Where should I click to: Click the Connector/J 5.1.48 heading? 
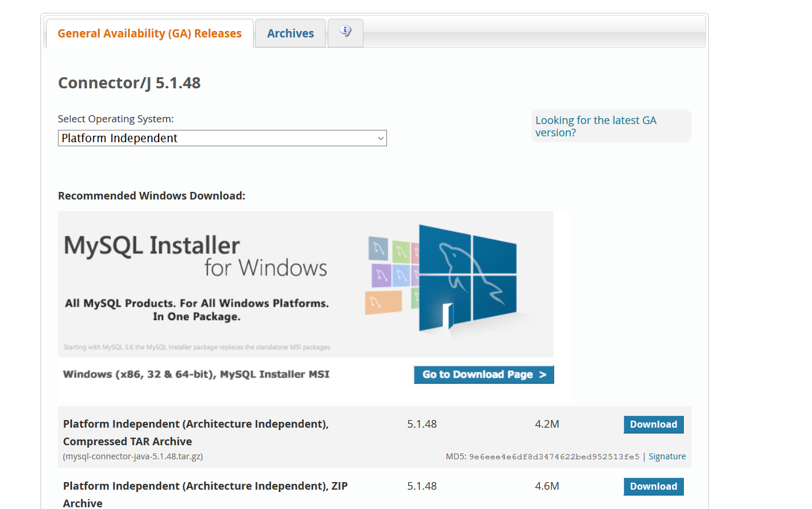pos(129,83)
